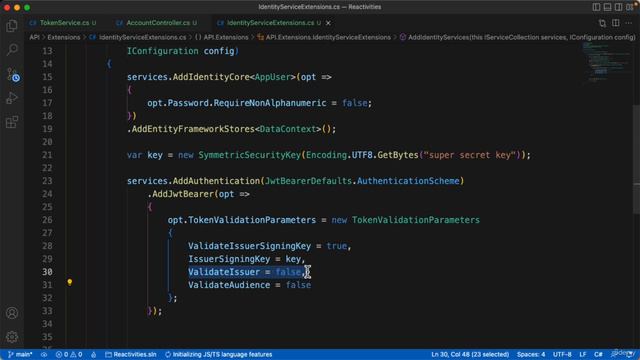Click Initializing JS/TS language features status

219,354
